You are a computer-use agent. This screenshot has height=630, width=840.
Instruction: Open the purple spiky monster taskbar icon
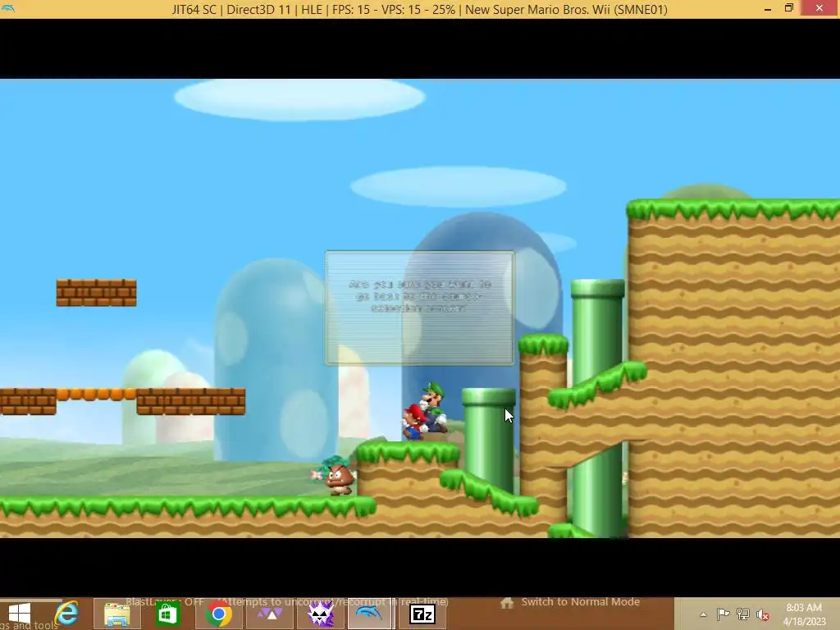point(321,614)
